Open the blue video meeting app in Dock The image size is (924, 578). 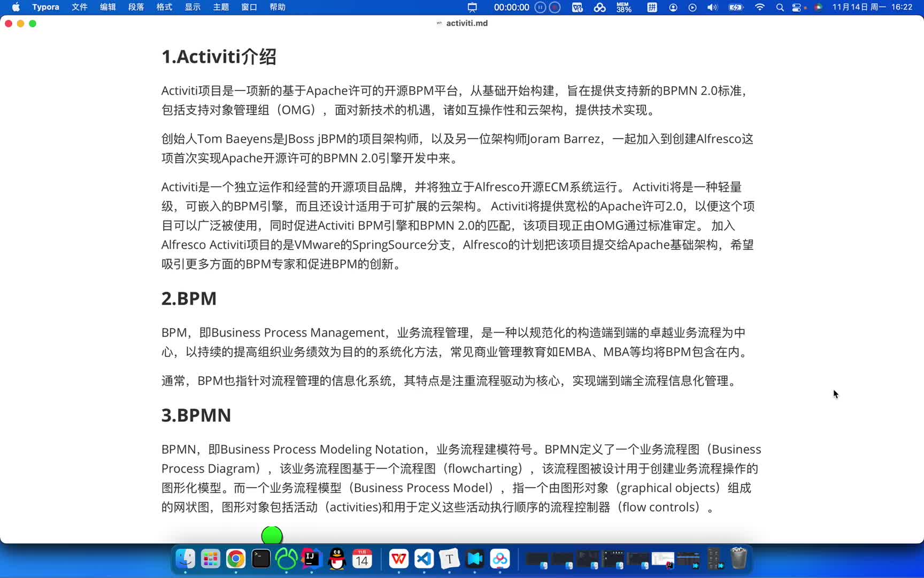pyautogui.click(x=474, y=559)
